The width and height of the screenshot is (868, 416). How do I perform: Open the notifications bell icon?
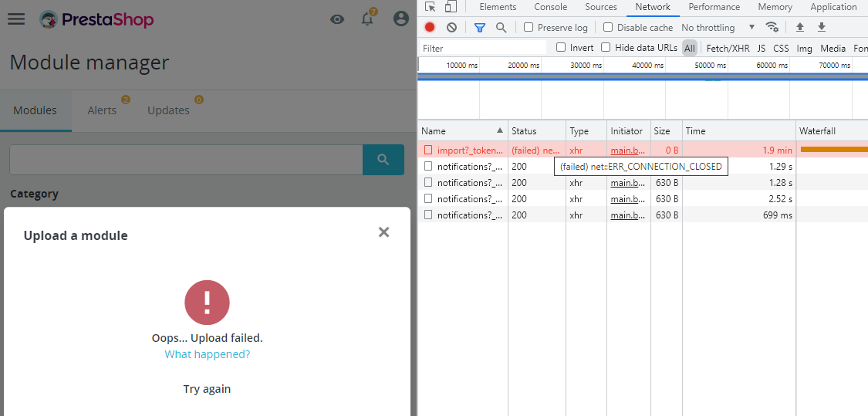367,19
